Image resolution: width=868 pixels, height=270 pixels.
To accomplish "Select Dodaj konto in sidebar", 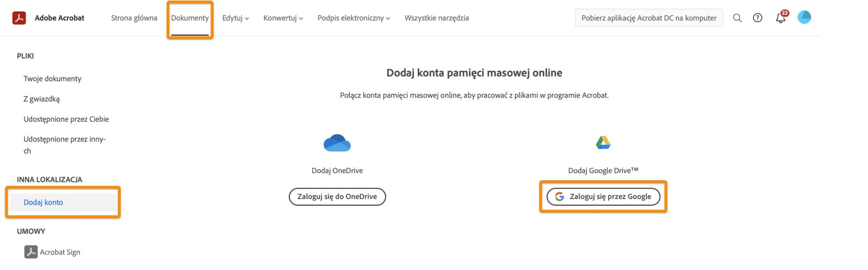I will click(x=64, y=202).
